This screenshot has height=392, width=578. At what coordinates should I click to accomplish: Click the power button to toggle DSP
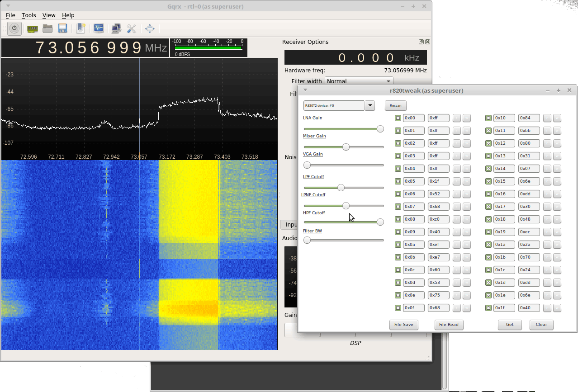coord(14,28)
